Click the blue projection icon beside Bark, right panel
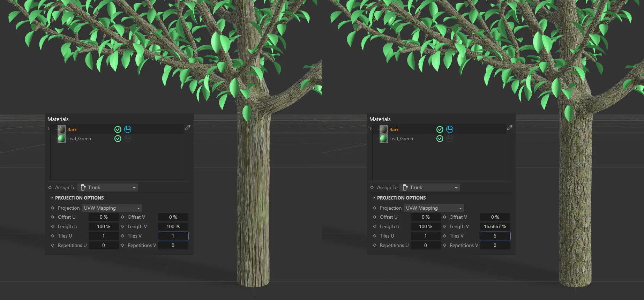Viewport: 644px width, 300px height. pos(450,129)
